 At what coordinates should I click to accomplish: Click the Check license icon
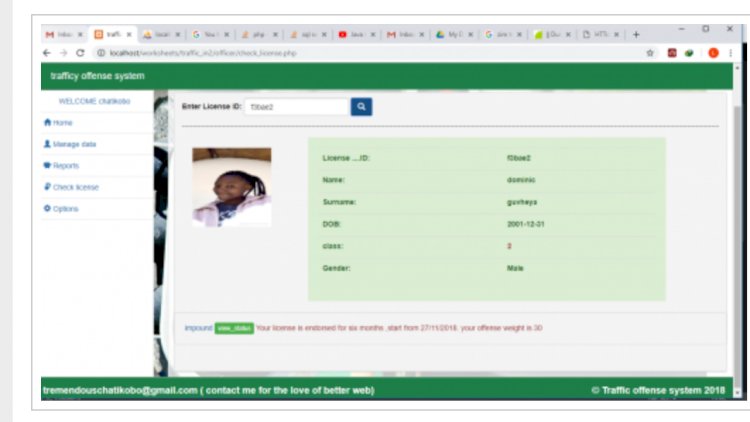[47, 187]
